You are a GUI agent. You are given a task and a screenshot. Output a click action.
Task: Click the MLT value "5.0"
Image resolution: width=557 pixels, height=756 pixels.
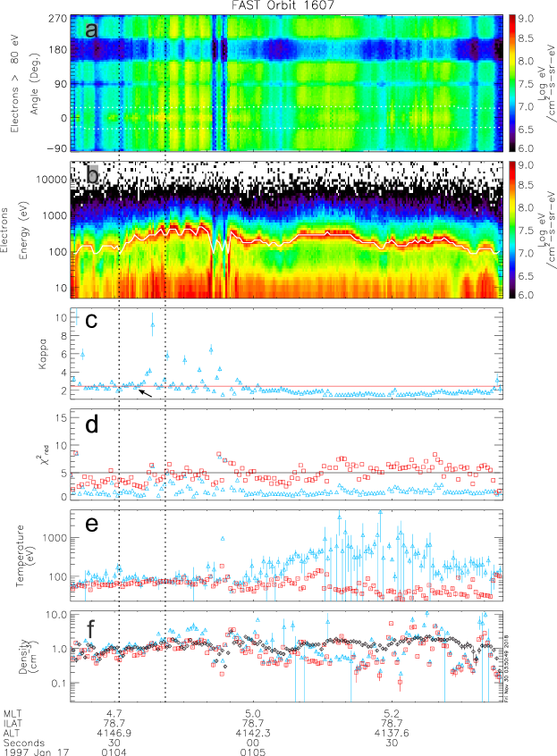(253, 714)
